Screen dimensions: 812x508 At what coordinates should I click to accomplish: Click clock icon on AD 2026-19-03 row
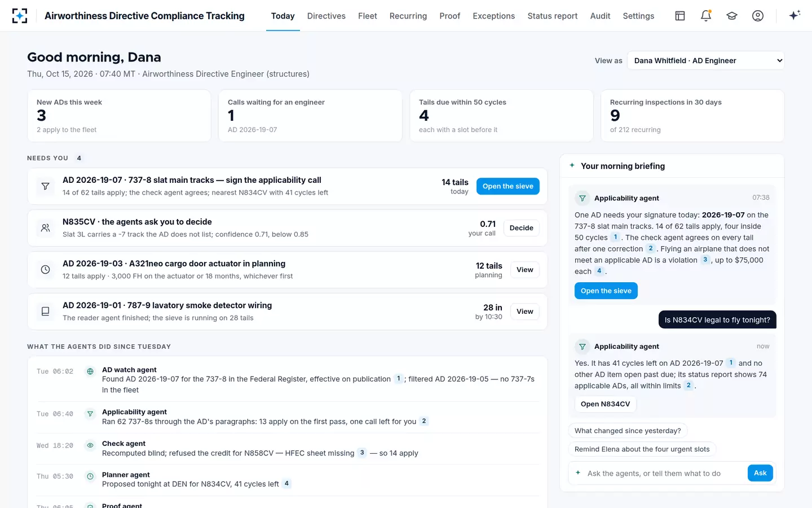coord(46,270)
